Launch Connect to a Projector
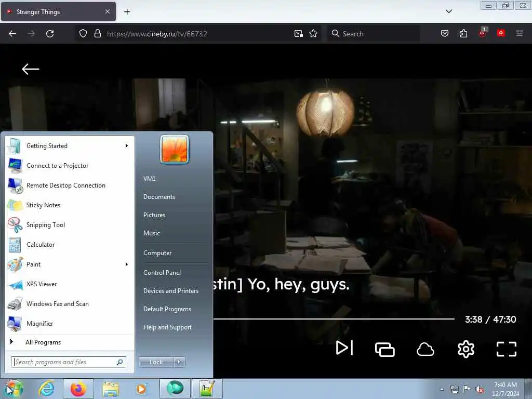Image resolution: width=532 pixels, height=399 pixels. (70, 166)
